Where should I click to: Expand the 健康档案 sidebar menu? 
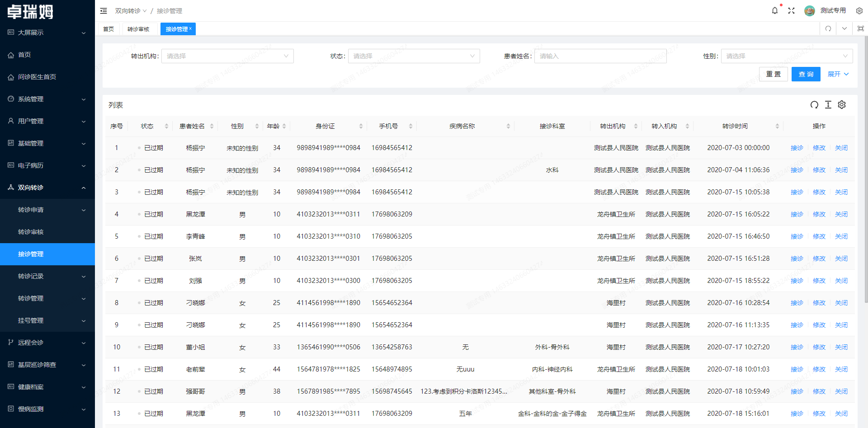(47, 387)
